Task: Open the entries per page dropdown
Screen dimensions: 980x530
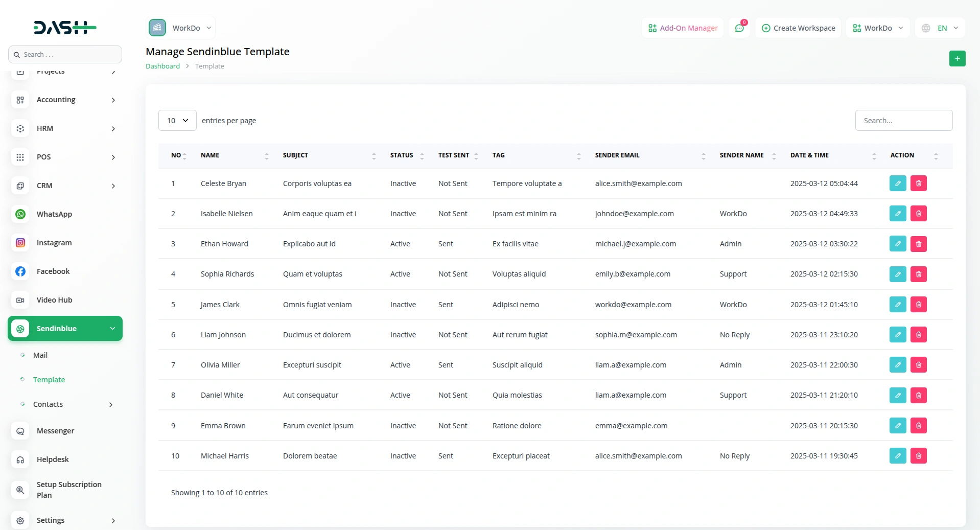Action: (x=177, y=121)
